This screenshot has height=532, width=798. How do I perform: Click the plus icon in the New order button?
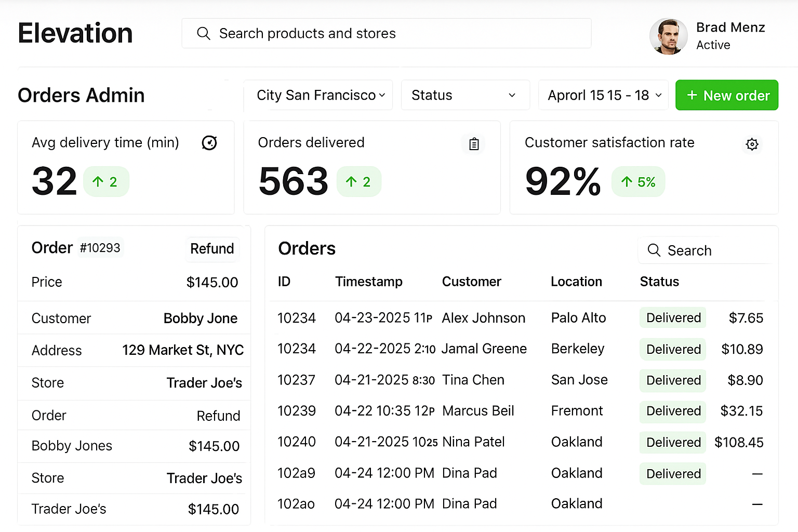(x=691, y=95)
